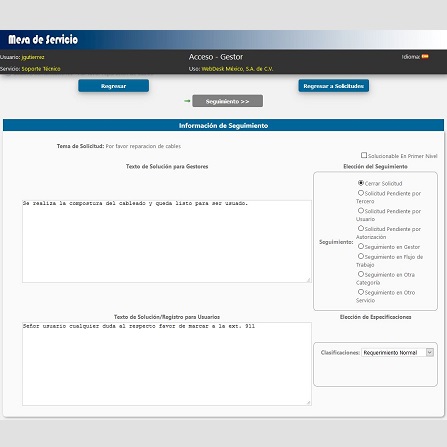The image size is (447, 447).
Task: Click Regresar a Solicitudes button
Action: (333, 86)
